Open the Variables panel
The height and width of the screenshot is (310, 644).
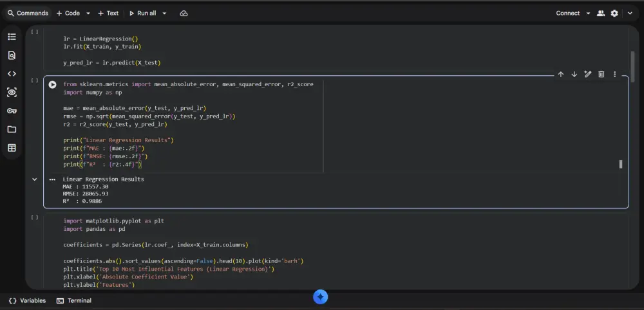pyautogui.click(x=28, y=300)
